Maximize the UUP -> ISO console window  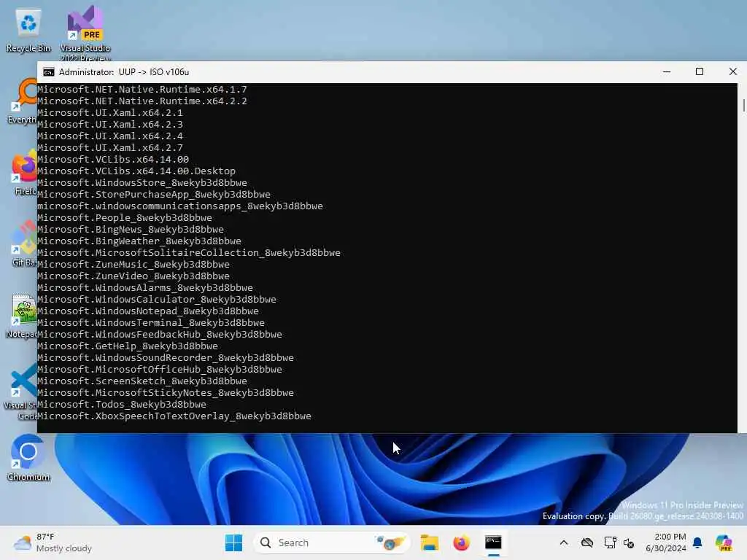pos(700,72)
